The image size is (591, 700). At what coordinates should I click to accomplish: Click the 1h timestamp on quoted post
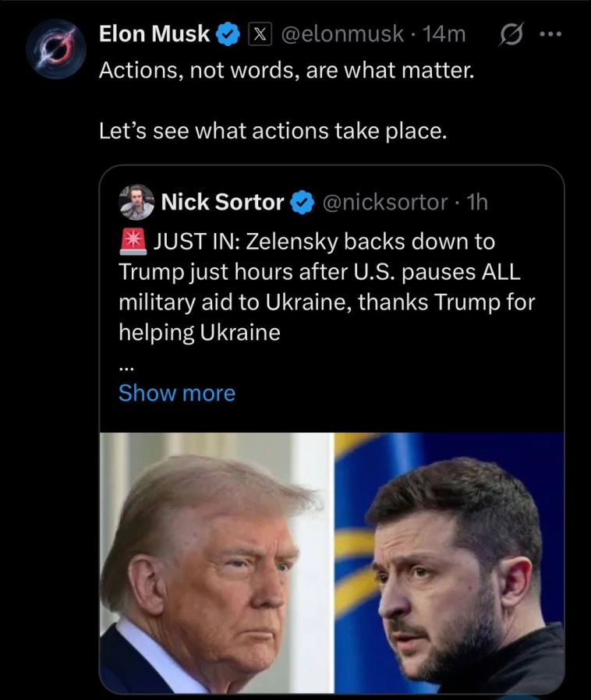476,203
